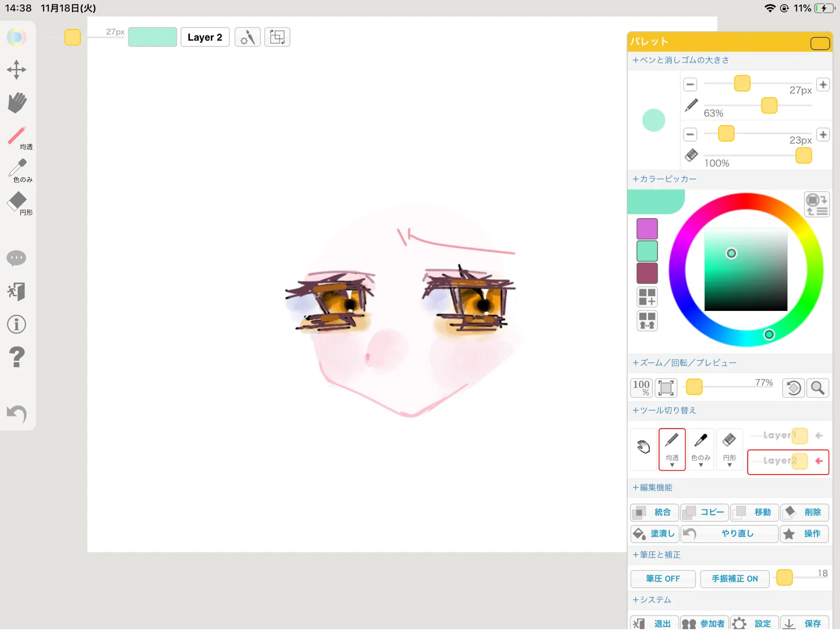The image size is (840, 630).
Task: Open the Layer 2 selector in top bar
Action: point(205,37)
